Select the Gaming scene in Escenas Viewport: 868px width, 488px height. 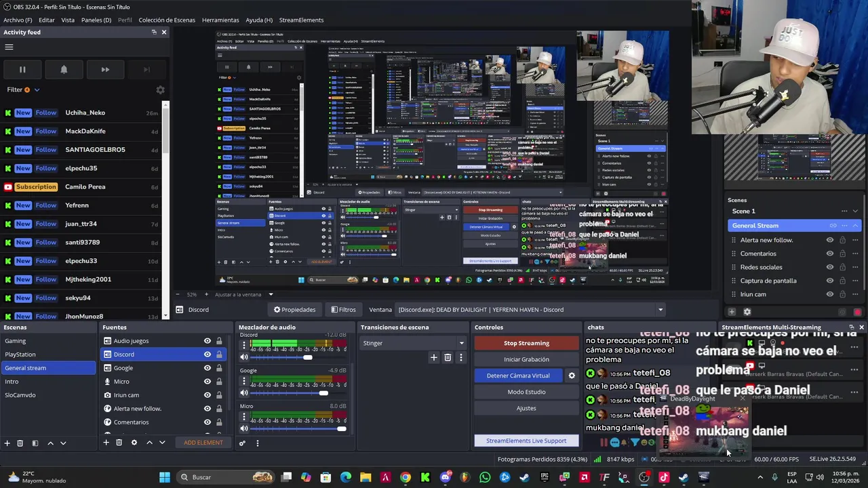tap(47, 341)
